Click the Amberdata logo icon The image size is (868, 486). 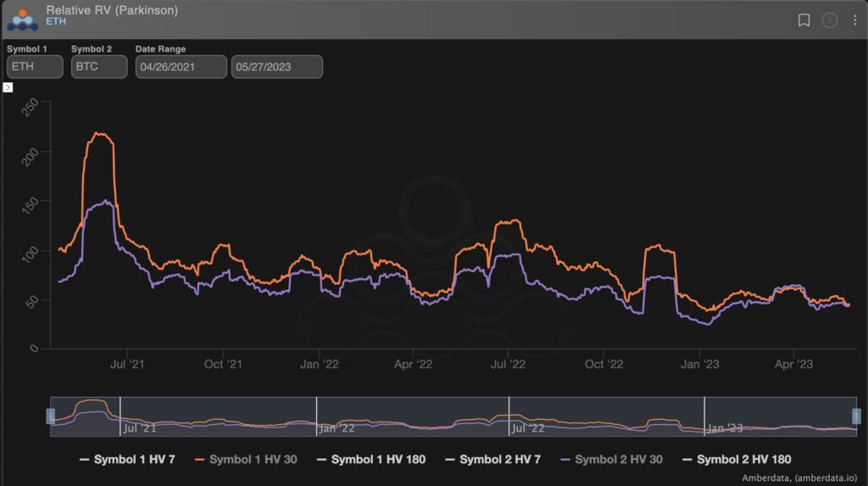pyautogui.click(x=22, y=20)
